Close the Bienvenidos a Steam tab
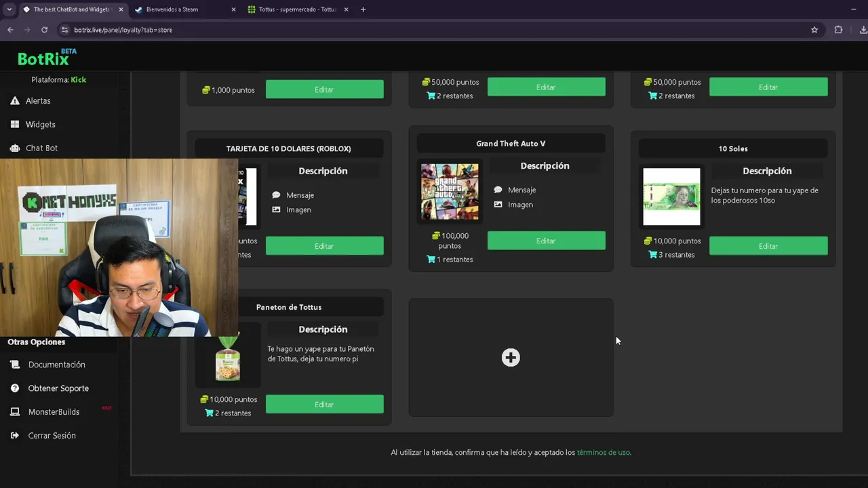Screen dimensions: 868x488 tap(234, 9)
